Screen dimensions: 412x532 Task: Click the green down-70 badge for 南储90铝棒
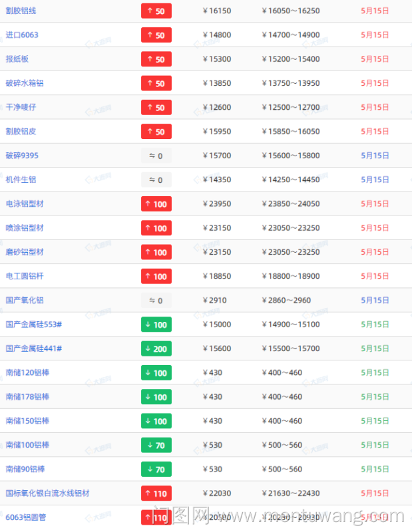[x=156, y=469]
